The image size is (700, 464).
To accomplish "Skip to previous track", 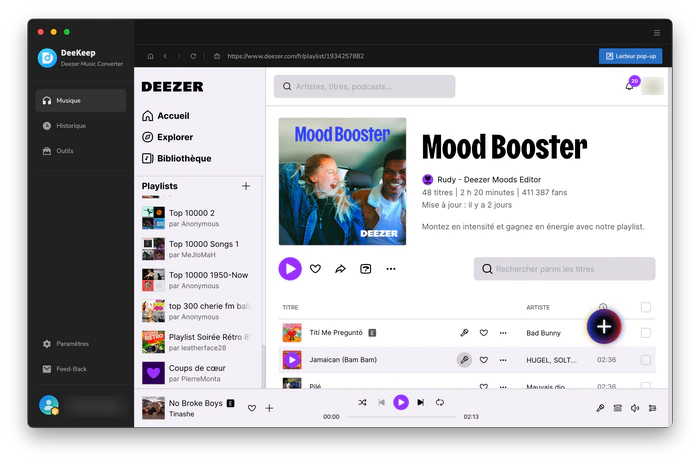I will 381,402.
